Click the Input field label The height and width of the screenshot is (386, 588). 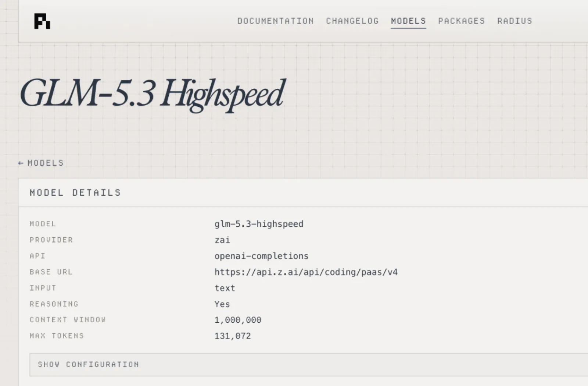coord(43,288)
